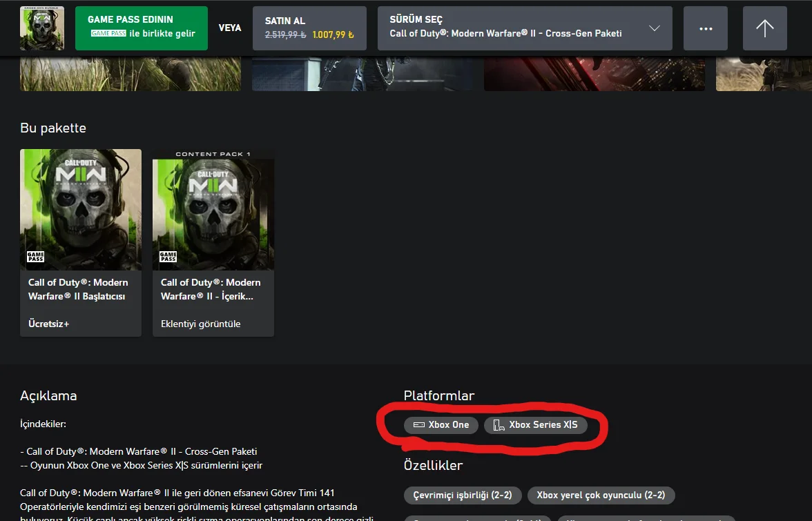The width and height of the screenshot is (812, 521).
Task: Open the soldier-in-grass screenshot thumbnail
Action: point(130,74)
